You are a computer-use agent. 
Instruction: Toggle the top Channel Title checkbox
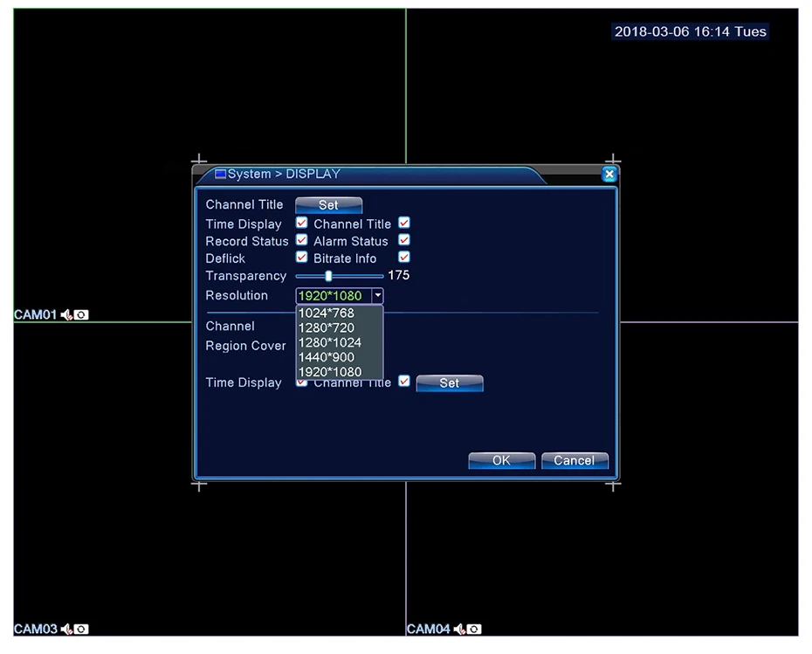(x=404, y=223)
